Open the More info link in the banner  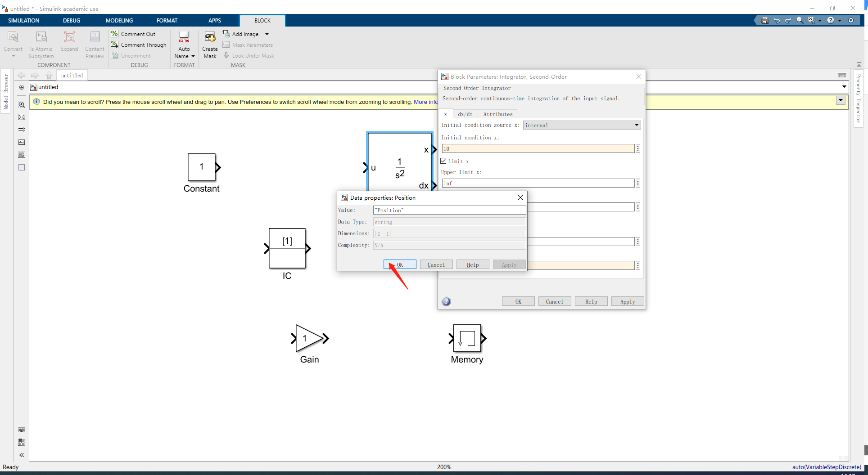coord(425,102)
